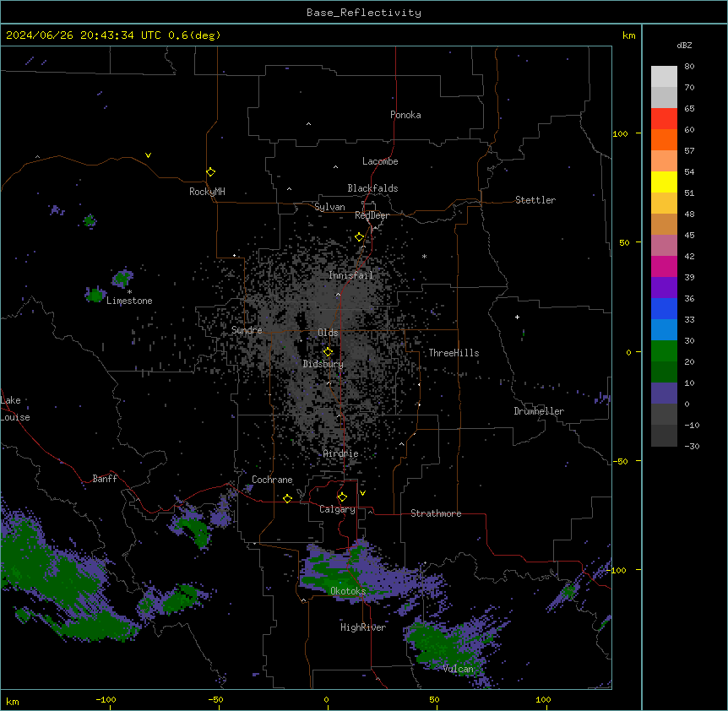The width and height of the screenshot is (728, 711).
Task: Click the -100 tick on bottom axis
Action: 106,699
